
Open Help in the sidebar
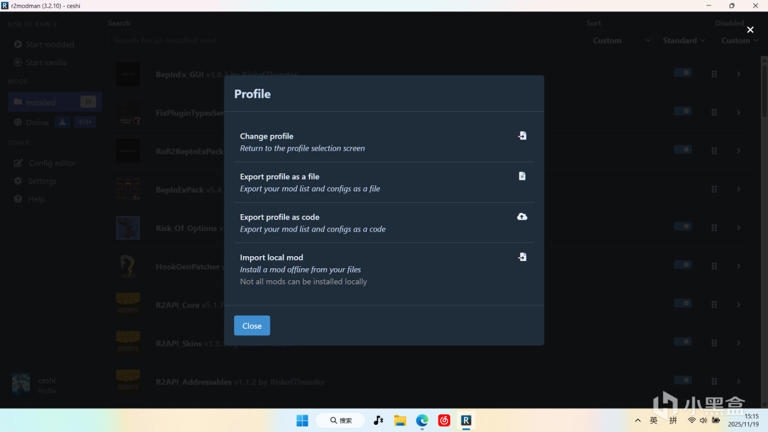[x=30, y=199]
